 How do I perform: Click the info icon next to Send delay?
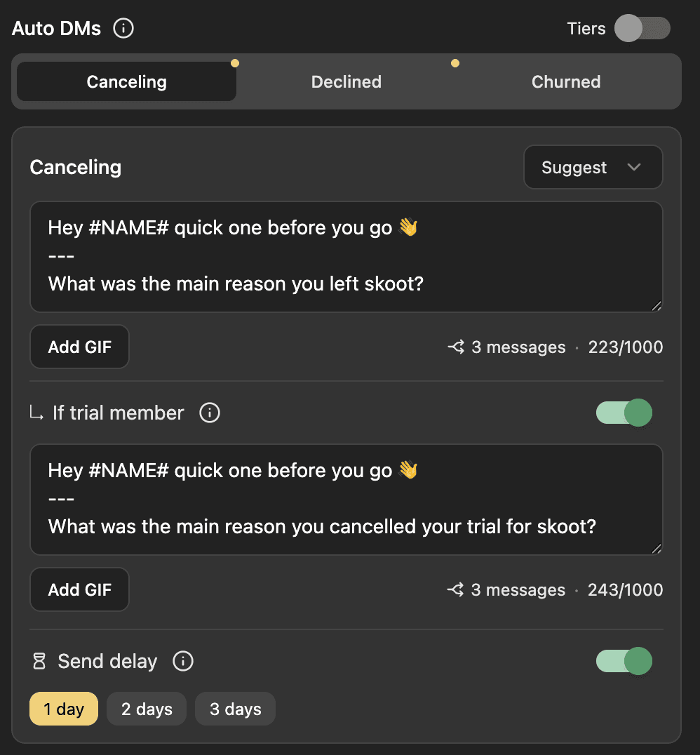[x=183, y=661]
